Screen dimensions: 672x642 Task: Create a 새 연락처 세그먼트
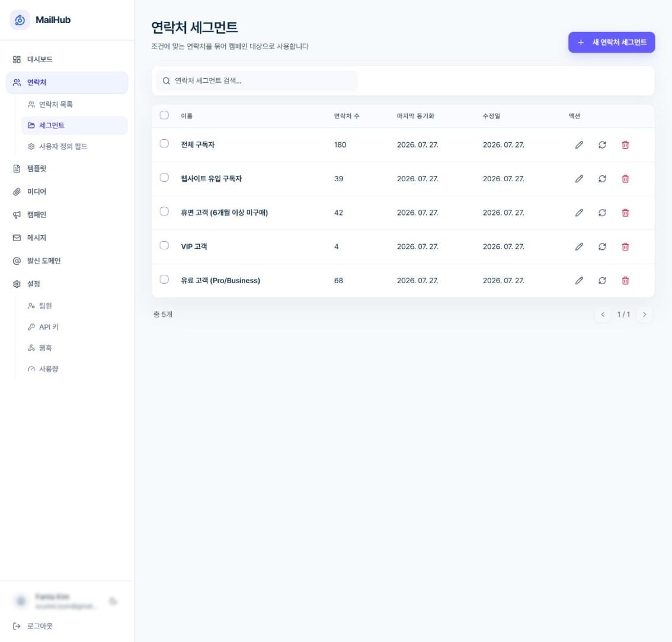click(x=611, y=43)
